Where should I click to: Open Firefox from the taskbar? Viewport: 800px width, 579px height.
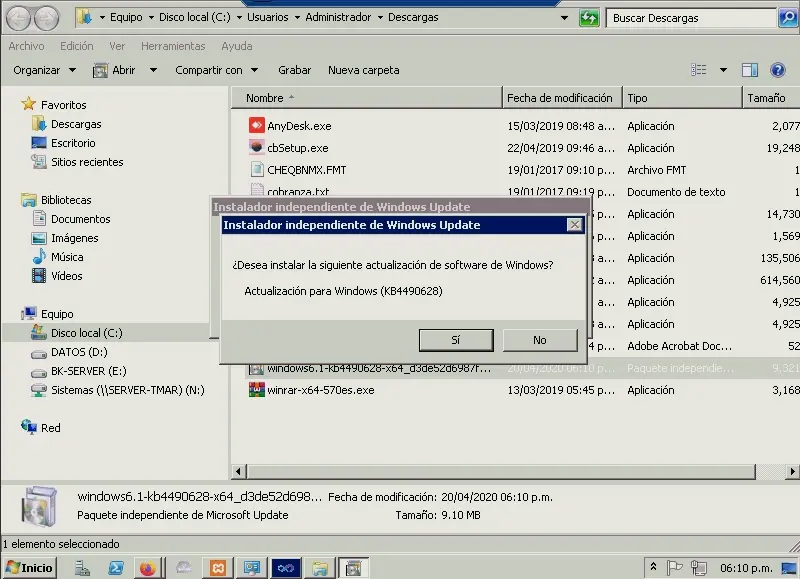click(x=147, y=568)
